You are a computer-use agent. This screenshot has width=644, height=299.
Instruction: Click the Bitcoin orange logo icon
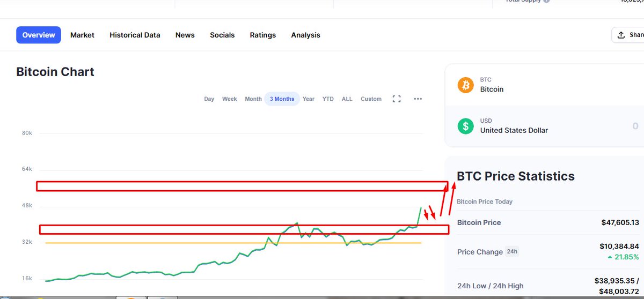pyautogui.click(x=465, y=85)
